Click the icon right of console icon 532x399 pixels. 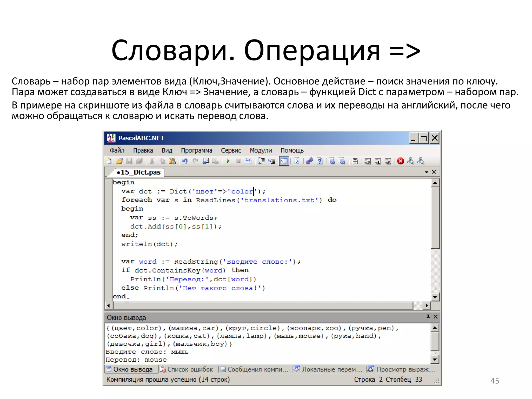[297, 161]
